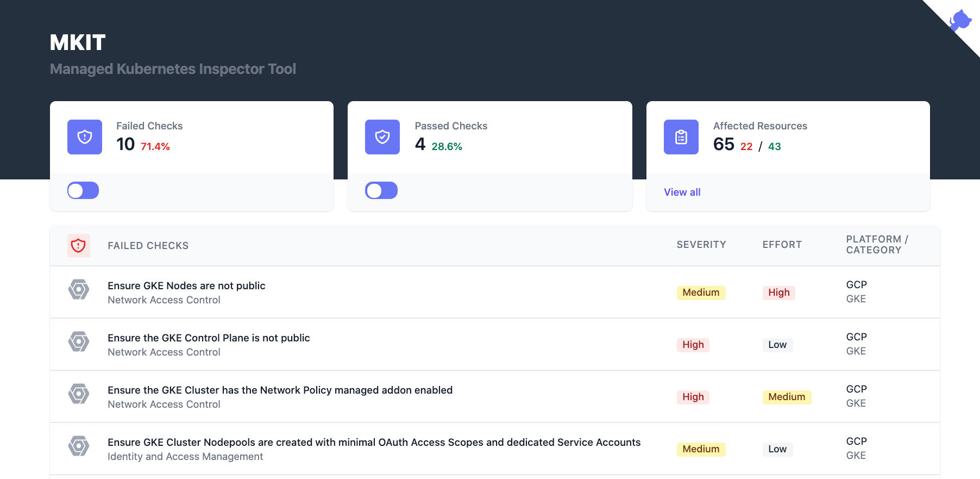Click the red shield icon beside FAILED CHECKS
Screen dimensions: 980x479
(x=79, y=246)
